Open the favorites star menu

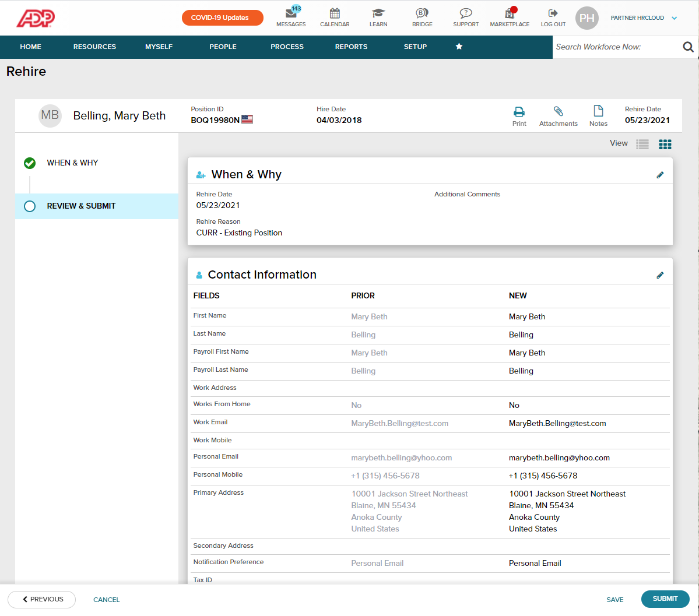(459, 47)
